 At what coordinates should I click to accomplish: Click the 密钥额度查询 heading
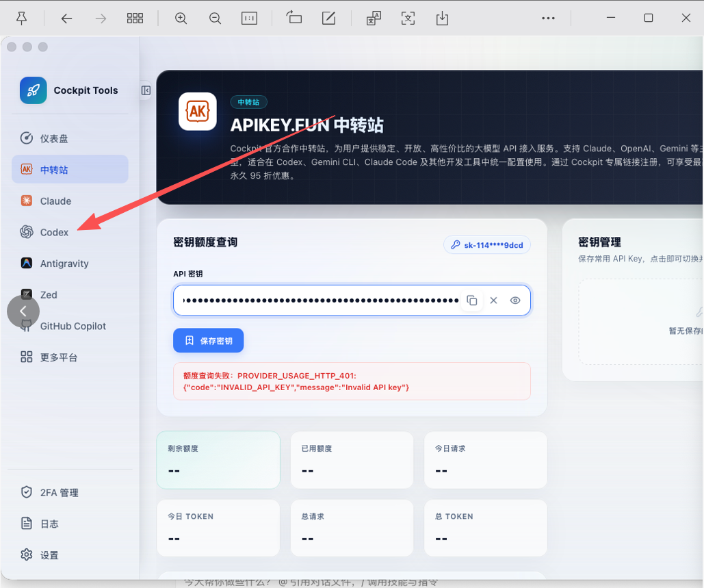[205, 242]
